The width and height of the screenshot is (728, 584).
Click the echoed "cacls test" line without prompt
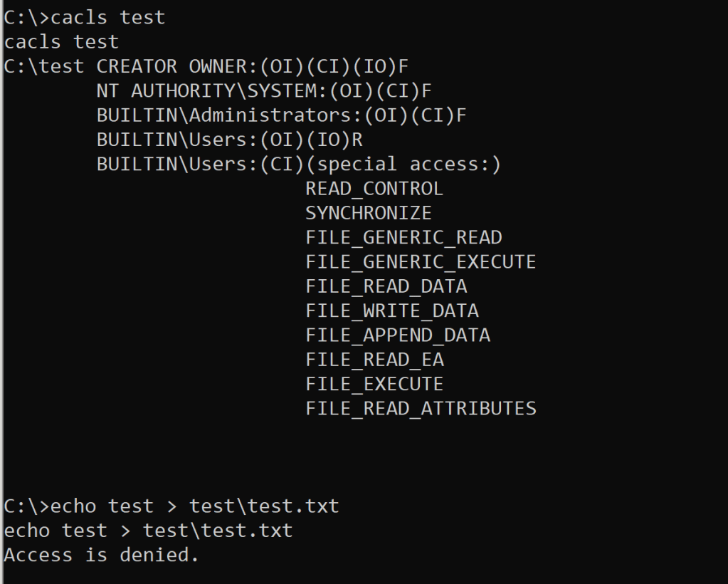61,42
